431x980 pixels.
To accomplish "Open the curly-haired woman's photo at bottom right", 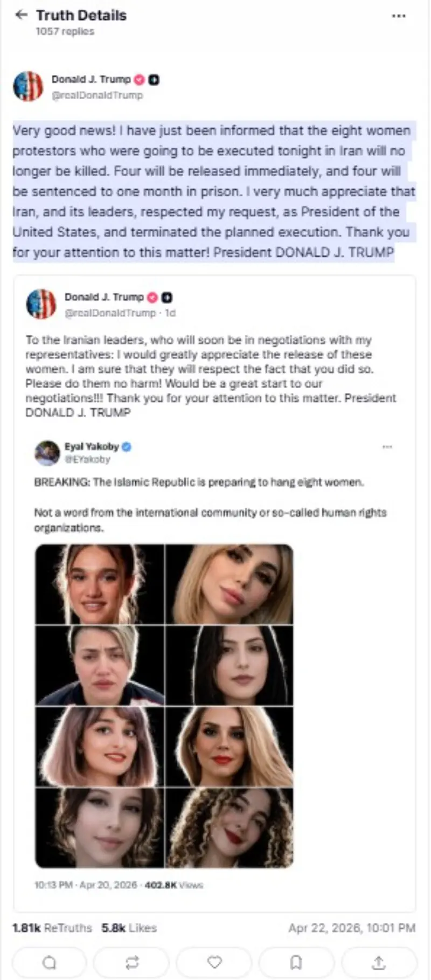I will (230, 828).
